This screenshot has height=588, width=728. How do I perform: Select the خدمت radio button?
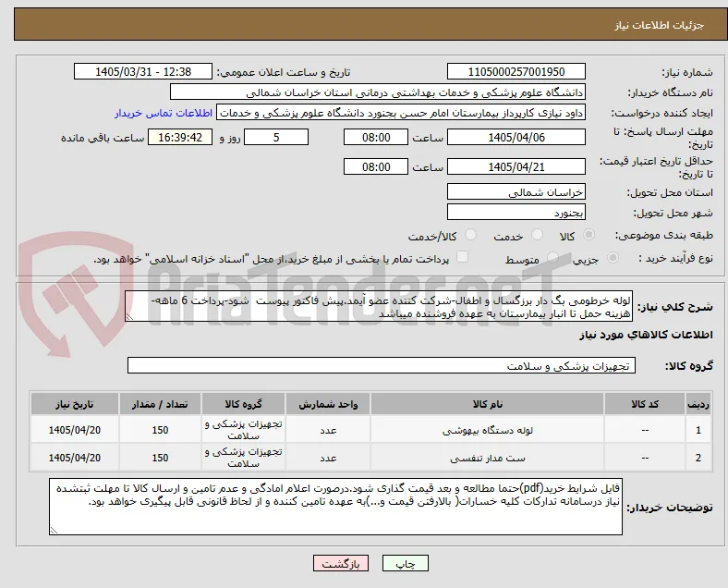(537, 235)
